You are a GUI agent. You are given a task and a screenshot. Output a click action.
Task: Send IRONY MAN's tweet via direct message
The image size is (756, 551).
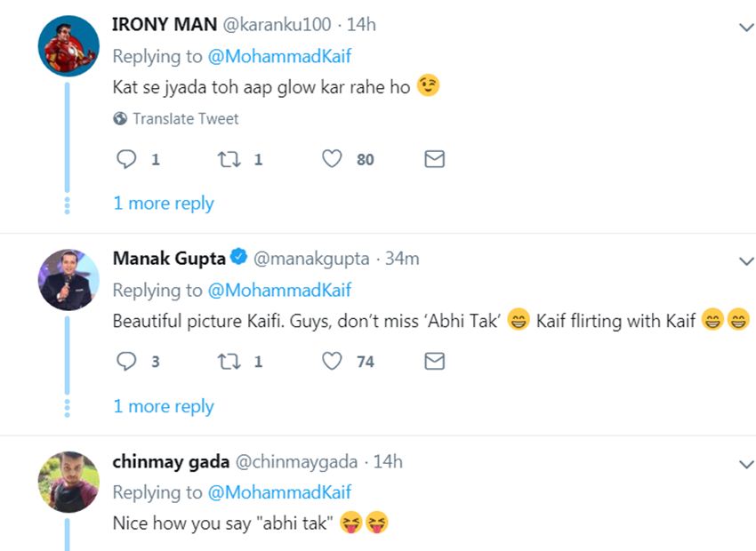pyautogui.click(x=434, y=159)
